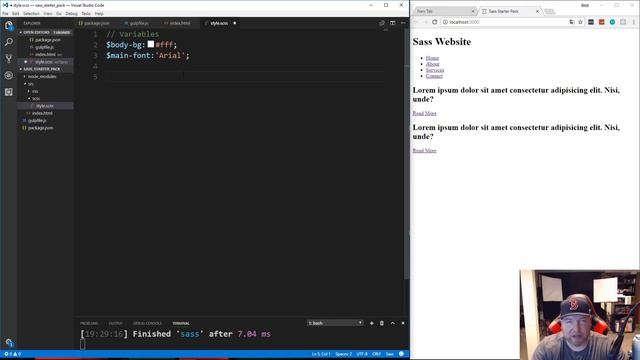Open the Explorer view in activity bar
The image size is (640, 360).
tap(9, 26)
